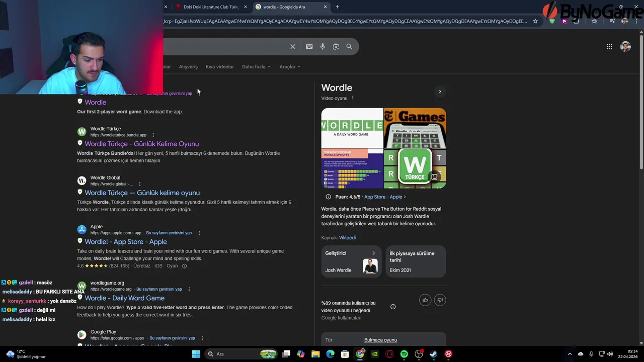The image size is (644, 362).
Task: Open Chrome profile avatar in toolbar
Action: coord(624,21)
